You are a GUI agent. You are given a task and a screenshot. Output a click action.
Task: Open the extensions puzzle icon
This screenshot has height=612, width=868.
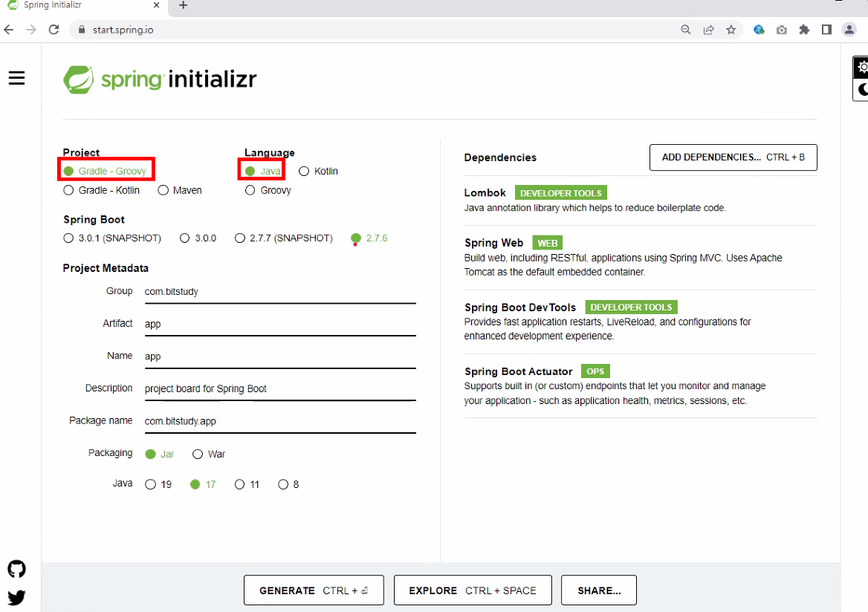804,30
